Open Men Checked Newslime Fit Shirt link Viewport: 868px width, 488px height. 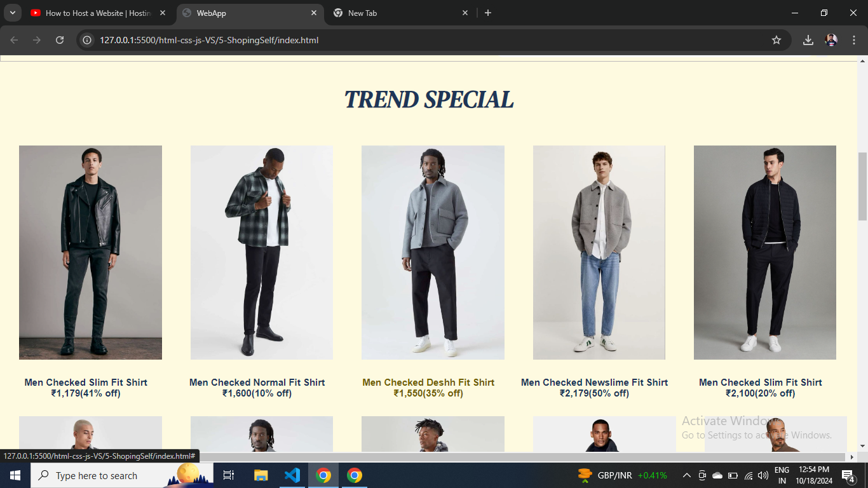tap(594, 383)
